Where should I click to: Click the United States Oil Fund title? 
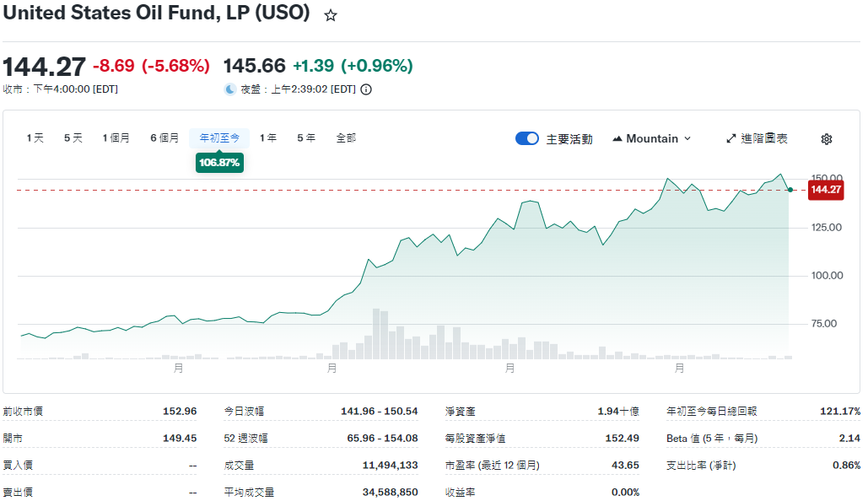click(x=156, y=13)
